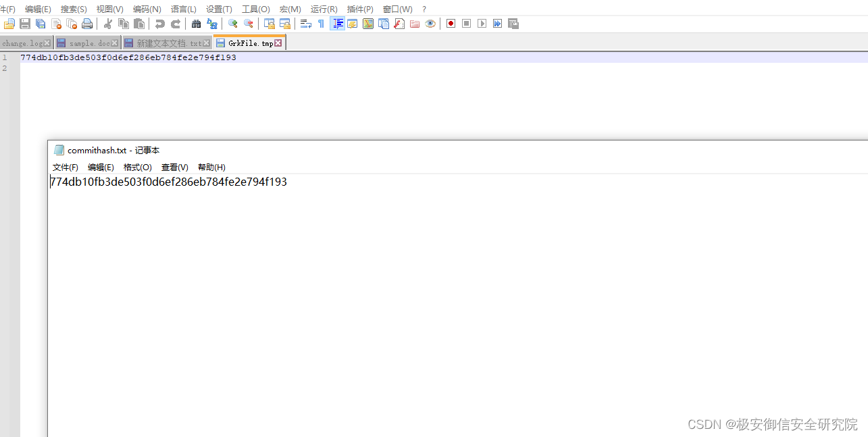Open the Function List panel
This screenshot has height=437, width=868.
pyautogui.click(x=399, y=24)
